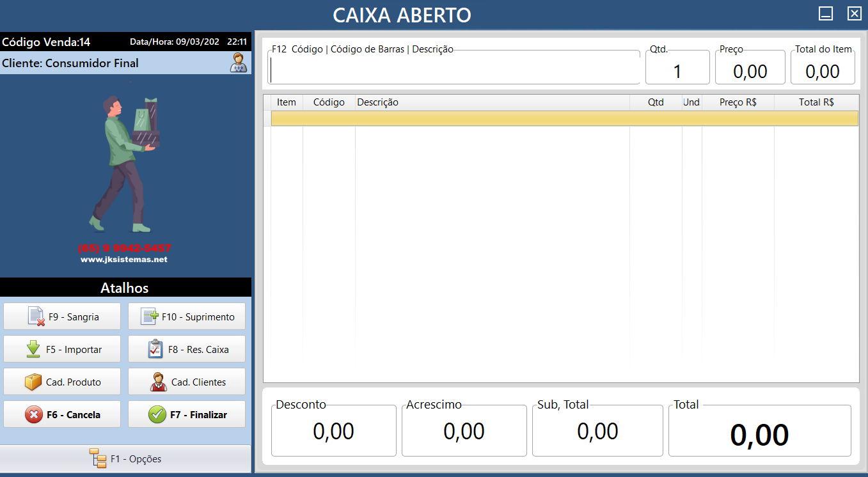Click the Desconto value box
The height and width of the screenshot is (477, 868).
(x=333, y=432)
